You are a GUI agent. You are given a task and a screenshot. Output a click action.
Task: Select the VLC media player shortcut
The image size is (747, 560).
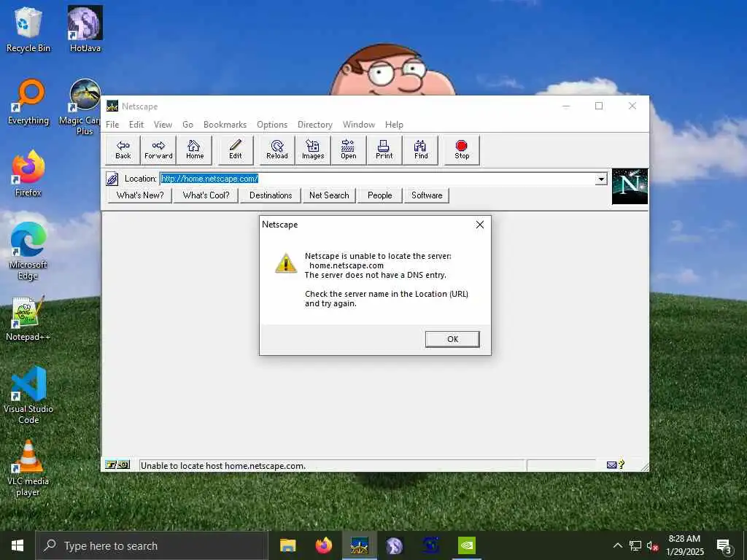tap(28, 467)
